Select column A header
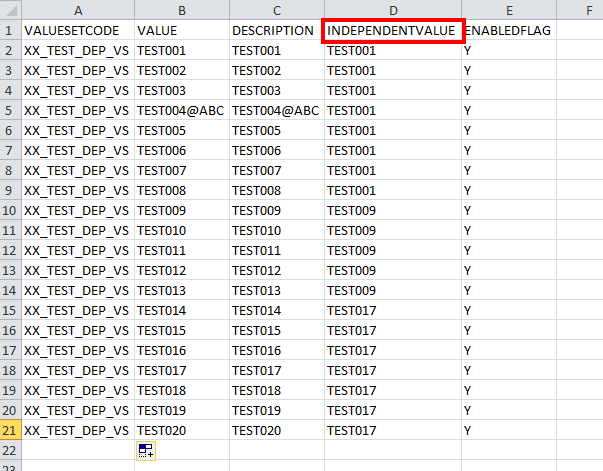This screenshot has width=603, height=471. (x=78, y=10)
